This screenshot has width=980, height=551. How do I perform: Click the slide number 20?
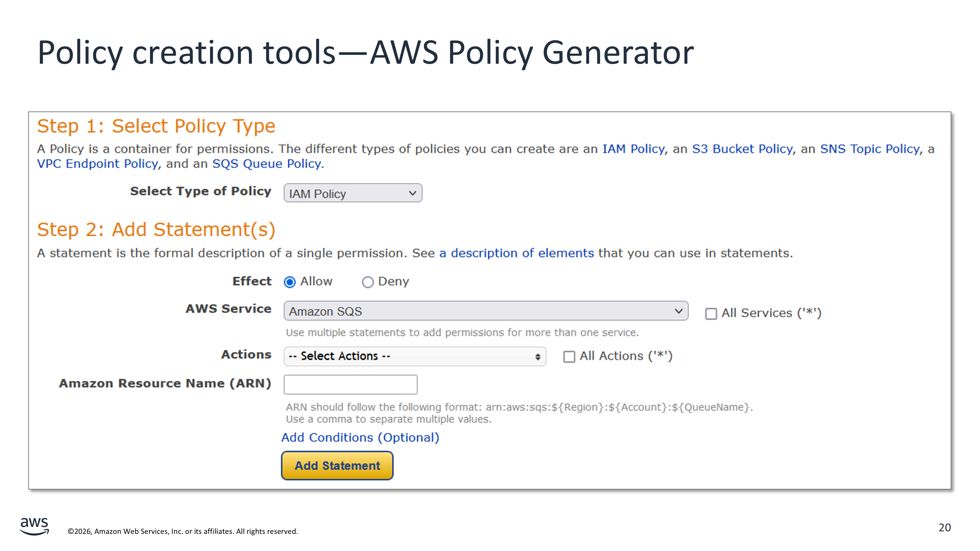pyautogui.click(x=944, y=527)
